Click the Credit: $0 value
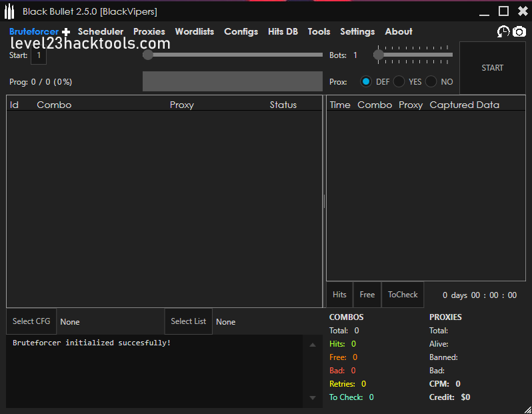This screenshot has width=532, height=414. (449, 397)
